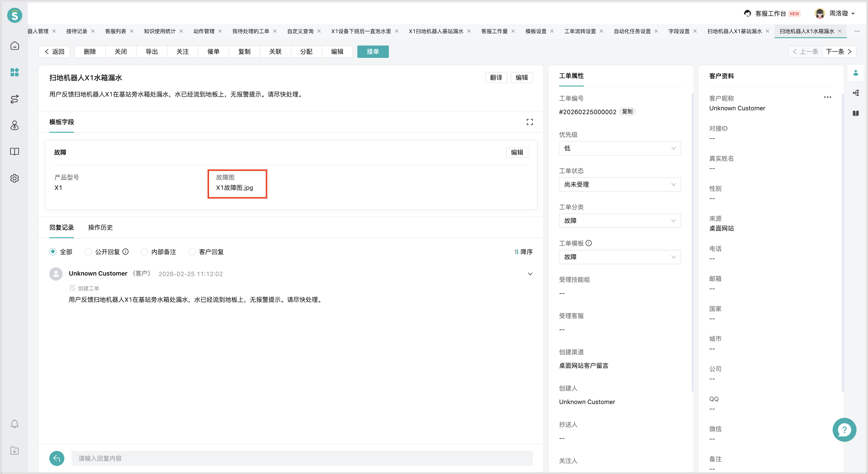Open the 工单状态 dropdown showing 尚未受理
The height and width of the screenshot is (474, 868).
coord(620,184)
